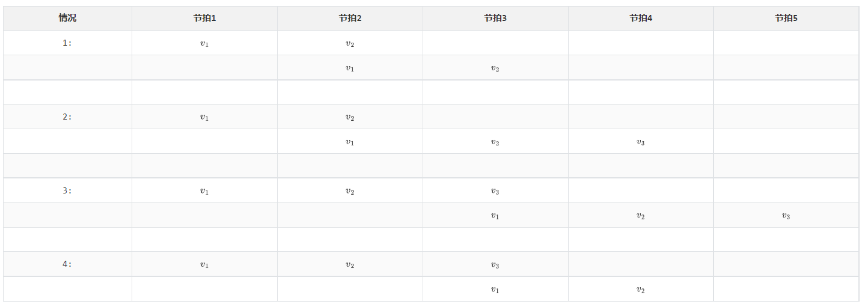Click v2 in the row labeled "2:"
This screenshot has height=307, width=868.
point(350,117)
